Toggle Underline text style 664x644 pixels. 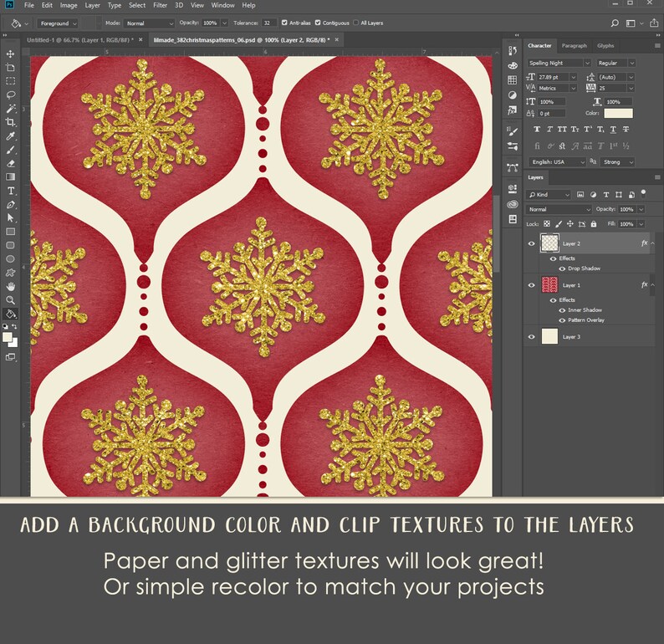tap(613, 129)
